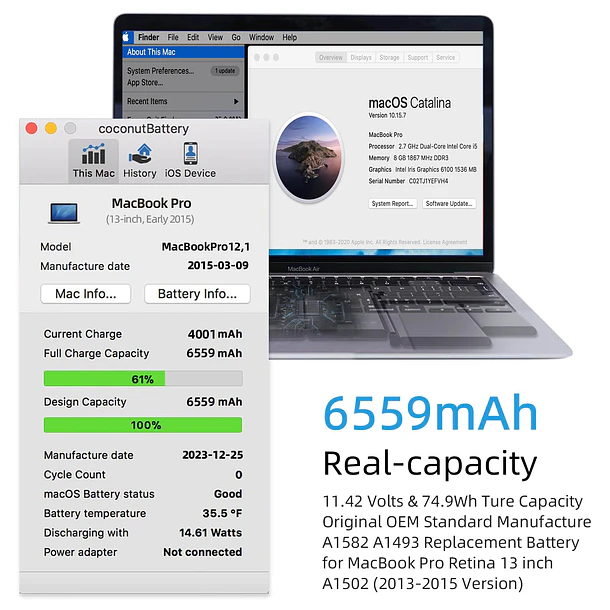The image size is (610, 610).
Task: Click the MacBookPro12,1 model value
Action: tap(206, 247)
